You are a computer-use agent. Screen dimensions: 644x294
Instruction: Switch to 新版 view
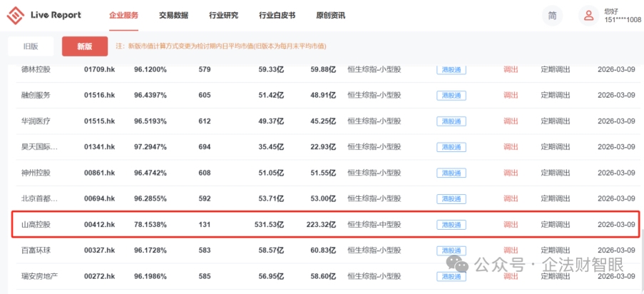(x=85, y=46)
